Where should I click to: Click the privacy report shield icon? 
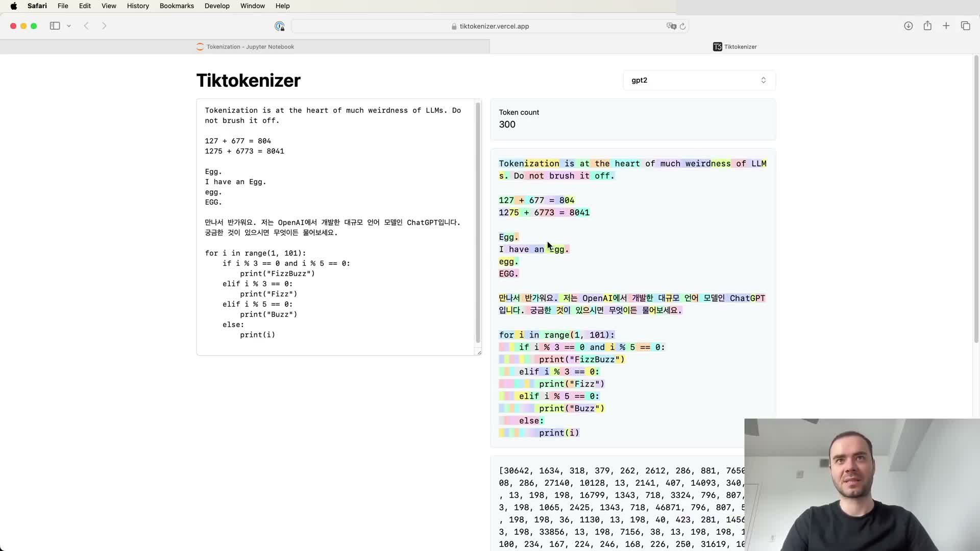[x=279, y=26]
